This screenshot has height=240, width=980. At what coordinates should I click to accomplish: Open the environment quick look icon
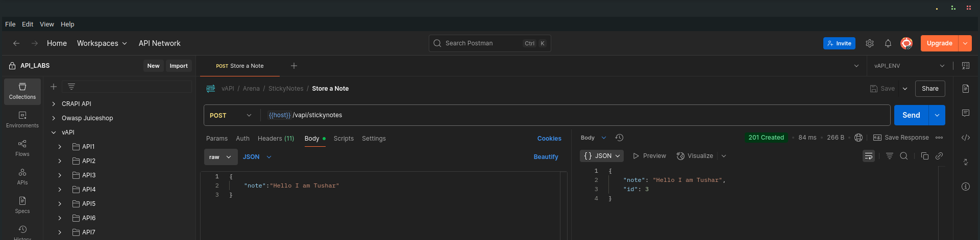click(966, 66)
